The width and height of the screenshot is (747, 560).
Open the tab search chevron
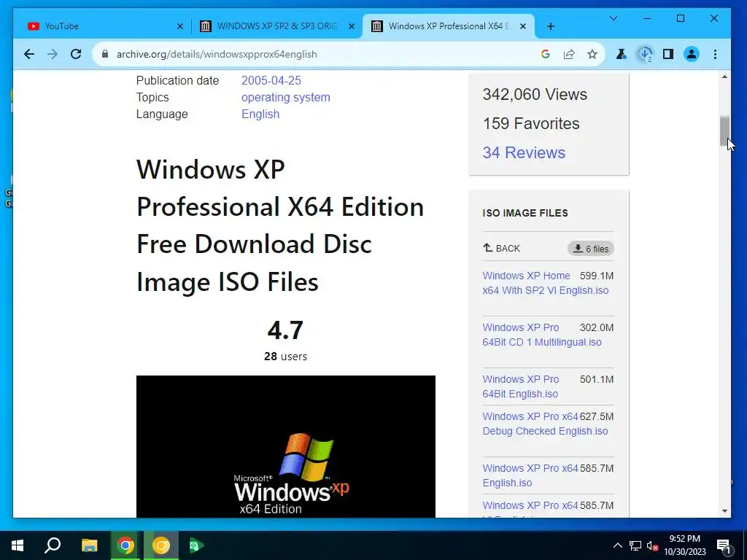click(614, 18)
